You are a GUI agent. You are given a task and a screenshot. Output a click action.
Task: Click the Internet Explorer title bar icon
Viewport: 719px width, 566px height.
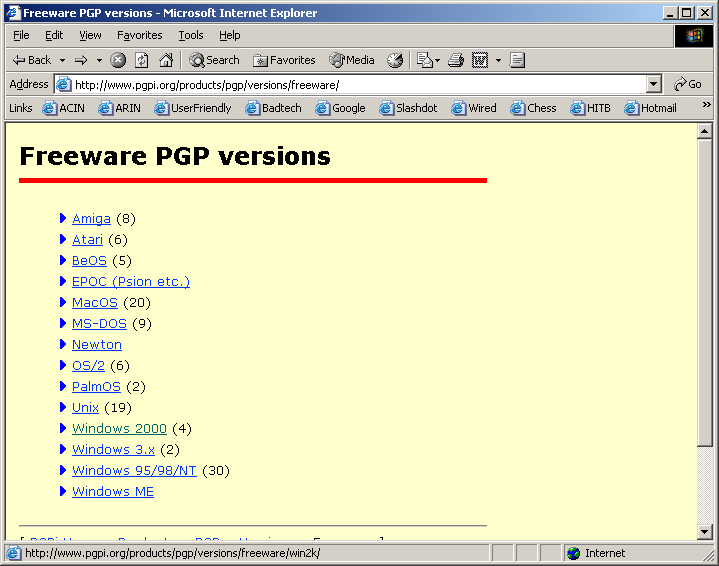coord(14,12)
